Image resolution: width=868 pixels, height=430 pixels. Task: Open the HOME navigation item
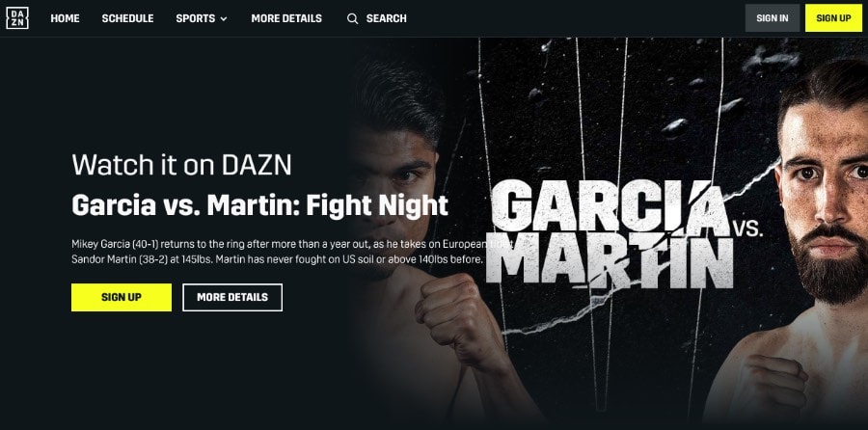click(65, 18)
